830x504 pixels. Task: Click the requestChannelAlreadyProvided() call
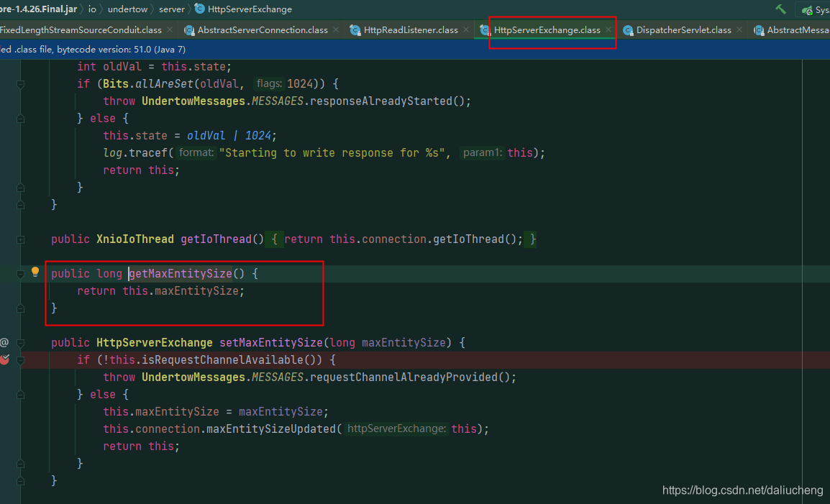(x=410, y=377)
